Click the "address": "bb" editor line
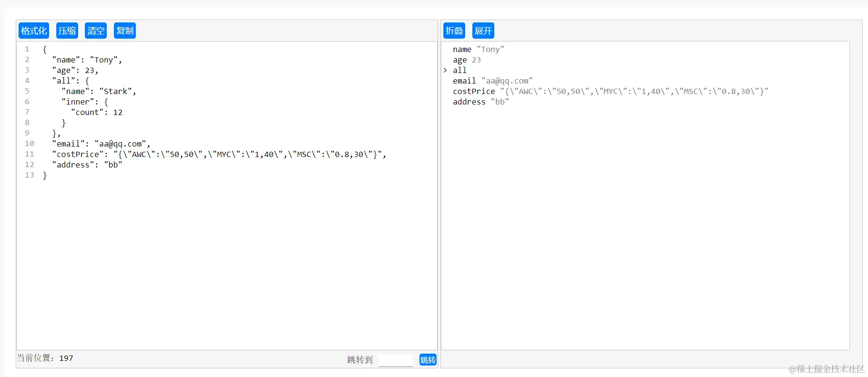Screen dimensions: 868x377 pos(87,165)
